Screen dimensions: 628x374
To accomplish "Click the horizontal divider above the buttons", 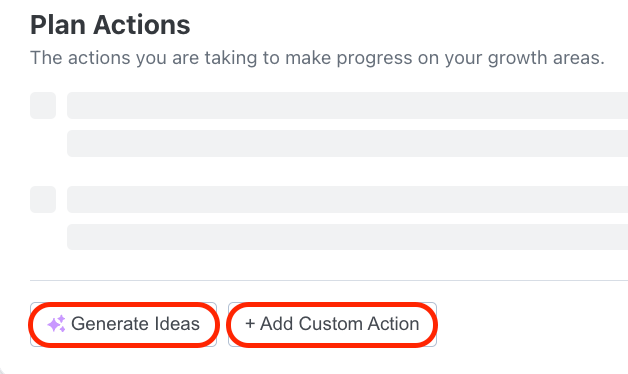I will click(x=329, y=280).
